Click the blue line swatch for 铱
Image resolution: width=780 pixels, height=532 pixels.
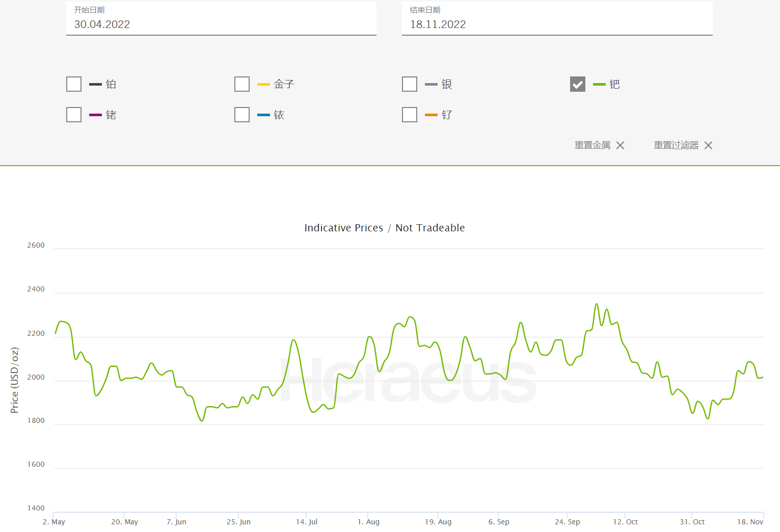click(x=263, y=115)
